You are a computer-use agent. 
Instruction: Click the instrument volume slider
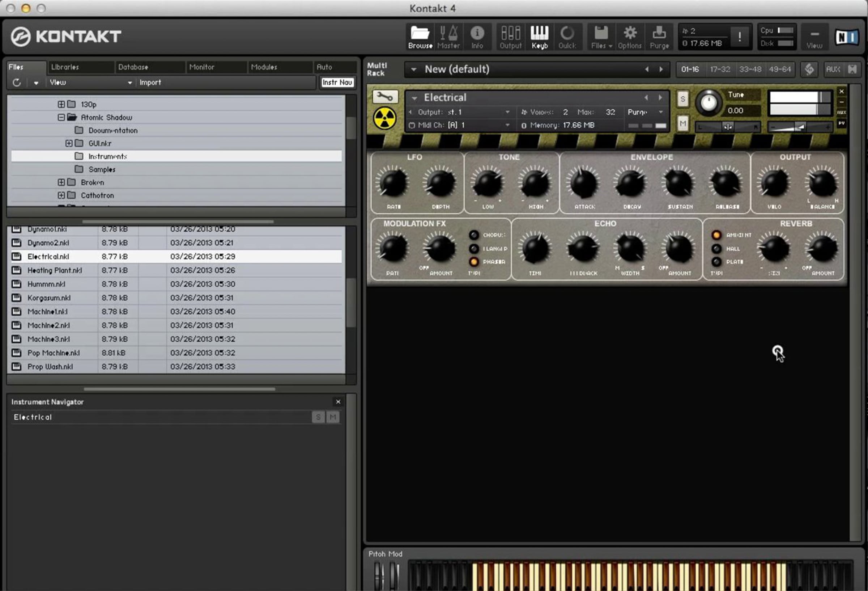click(800, 127)
